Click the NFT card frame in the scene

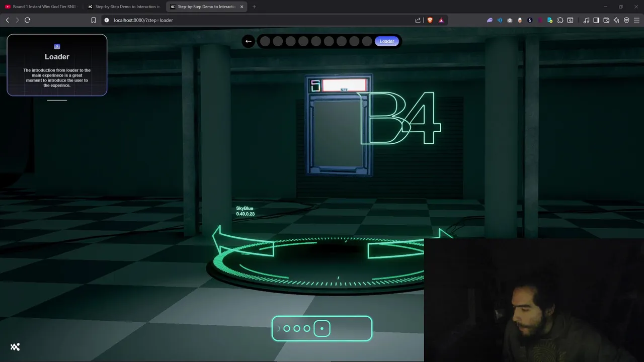point(339,126)
